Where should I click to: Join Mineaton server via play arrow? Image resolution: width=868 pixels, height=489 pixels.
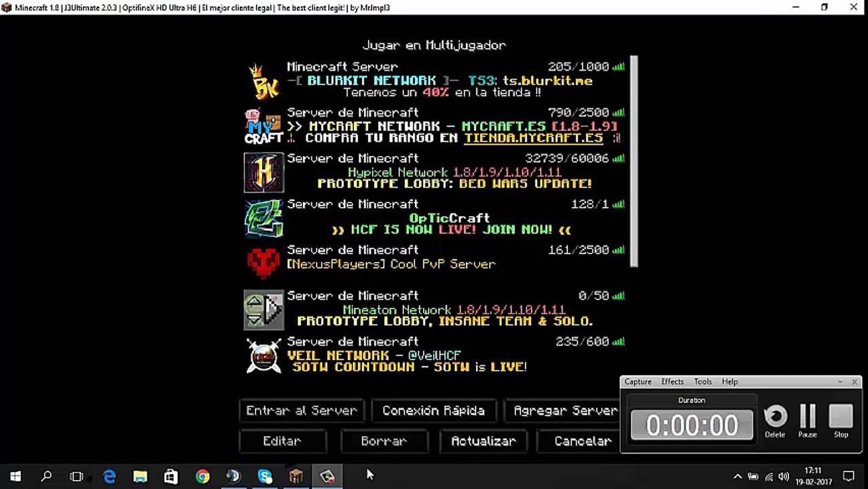pos(273,310)
